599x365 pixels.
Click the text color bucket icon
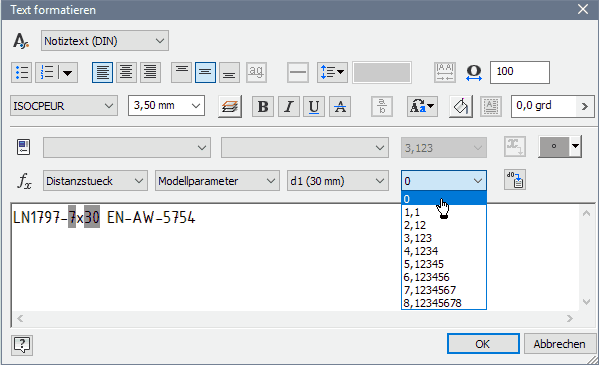click(461, 106)
